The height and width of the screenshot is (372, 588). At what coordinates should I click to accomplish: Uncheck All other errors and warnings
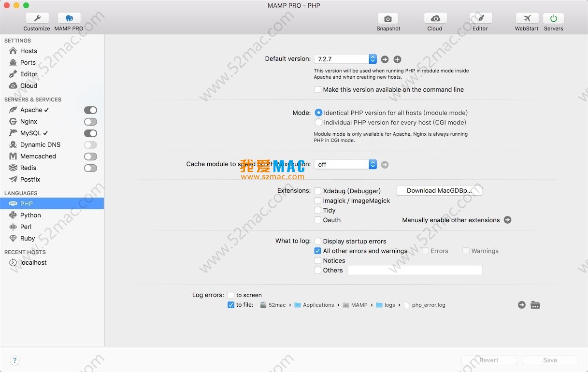(317, 251)
